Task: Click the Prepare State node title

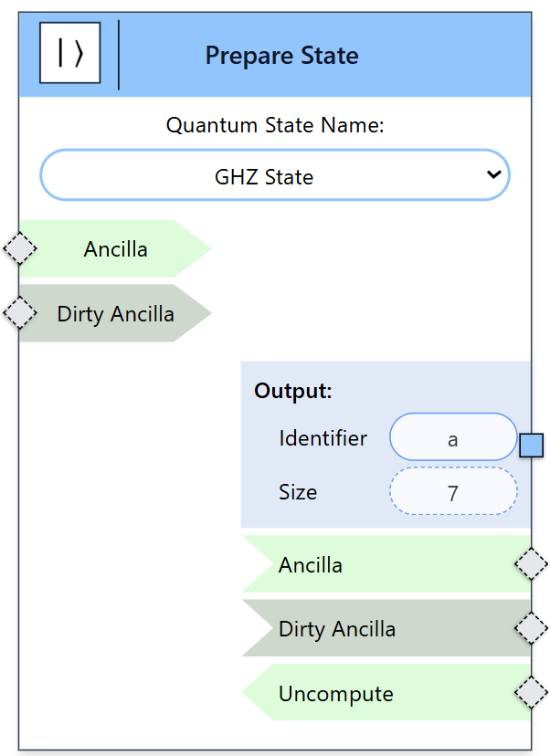Action: pyautogui.click(x=282, y=56)
